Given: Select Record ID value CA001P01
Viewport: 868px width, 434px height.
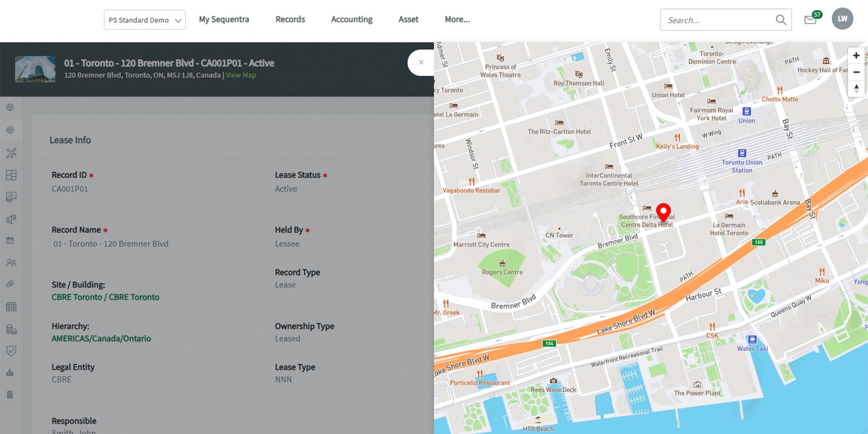Looking at the screenshot, I should click(70, 189).
